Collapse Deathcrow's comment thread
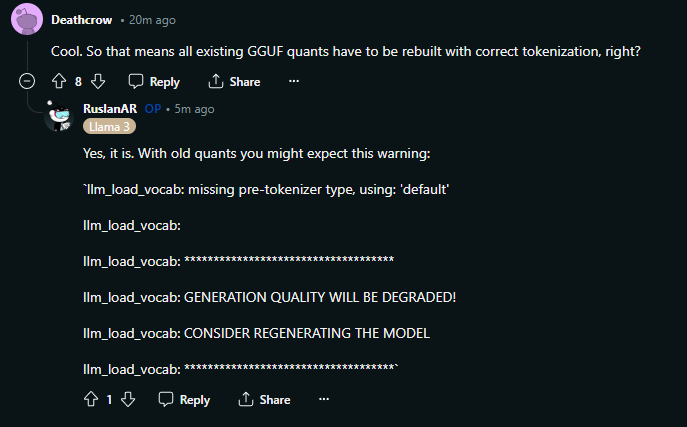 (x=27, y=81)
